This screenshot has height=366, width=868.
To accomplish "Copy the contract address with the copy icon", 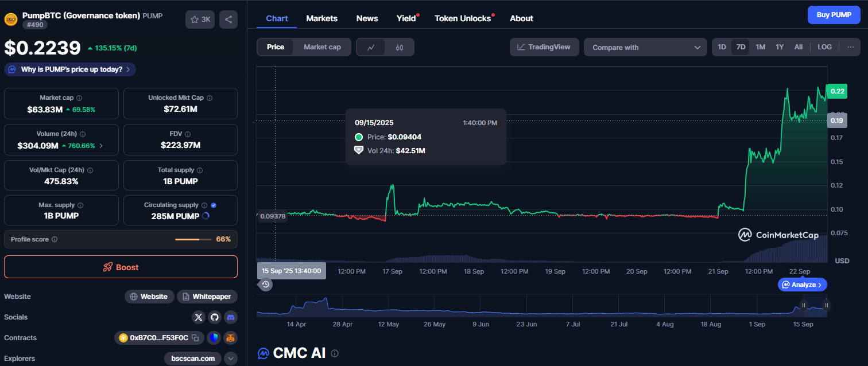I will pyautogui.click(x=195, y=338).
